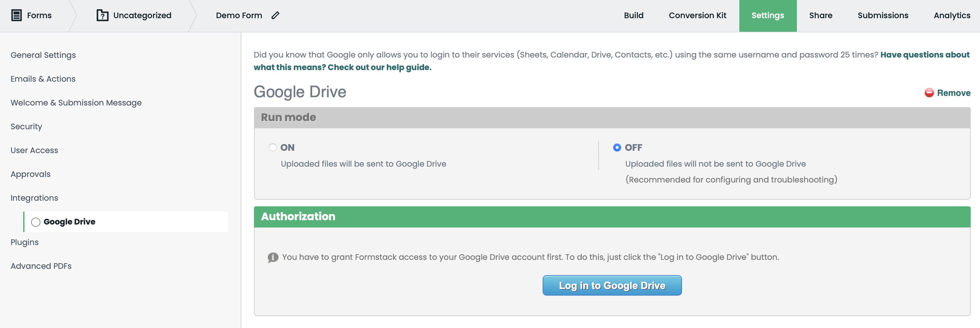Click the Remove link for Google Drive
This screenshot has width=980, height=328.
[x=953, y=93]
